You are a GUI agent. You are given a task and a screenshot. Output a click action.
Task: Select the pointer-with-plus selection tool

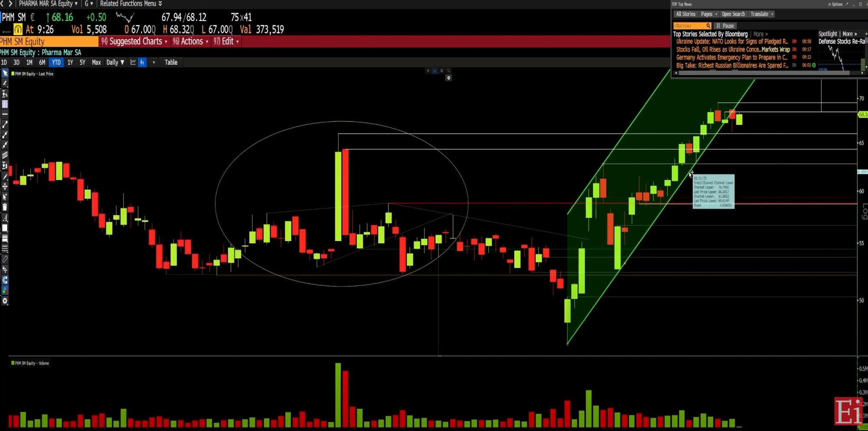5,197
